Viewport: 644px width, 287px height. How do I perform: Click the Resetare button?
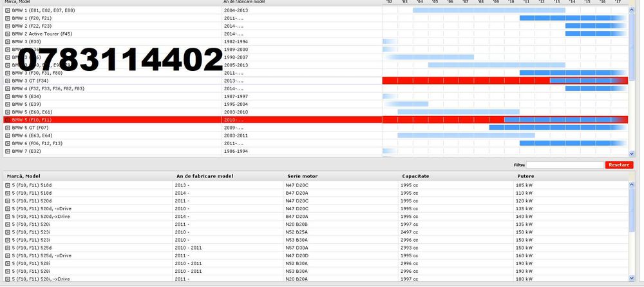pos(619,165)
